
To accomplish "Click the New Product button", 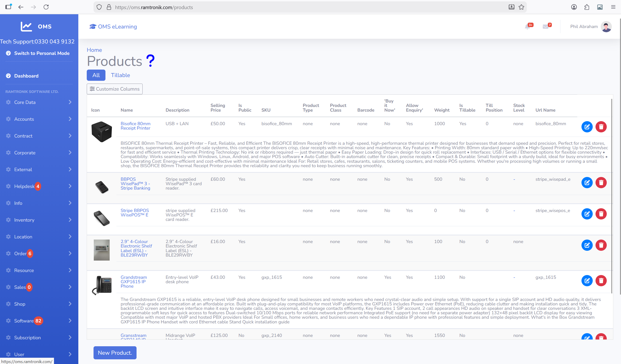I will click(115, 353).
